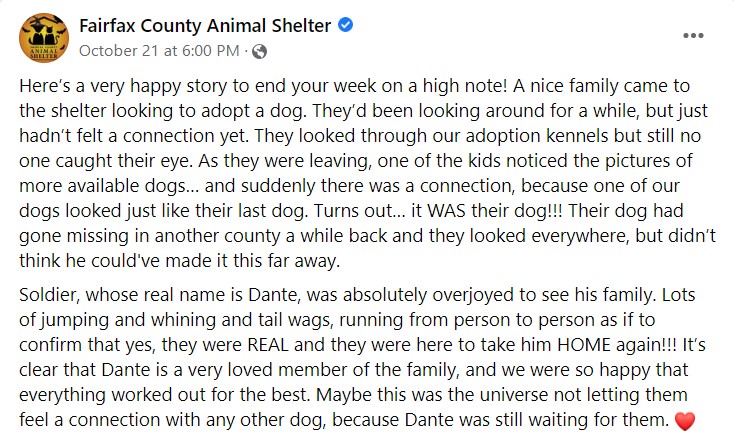The width and height of the screenshot is (734, 443).
Task: Click the capitalized word WAS in post
Action: [x=447, y=211]
